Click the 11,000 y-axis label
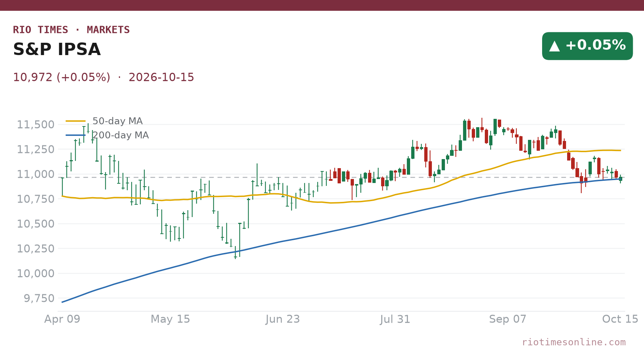 point(36,174)
